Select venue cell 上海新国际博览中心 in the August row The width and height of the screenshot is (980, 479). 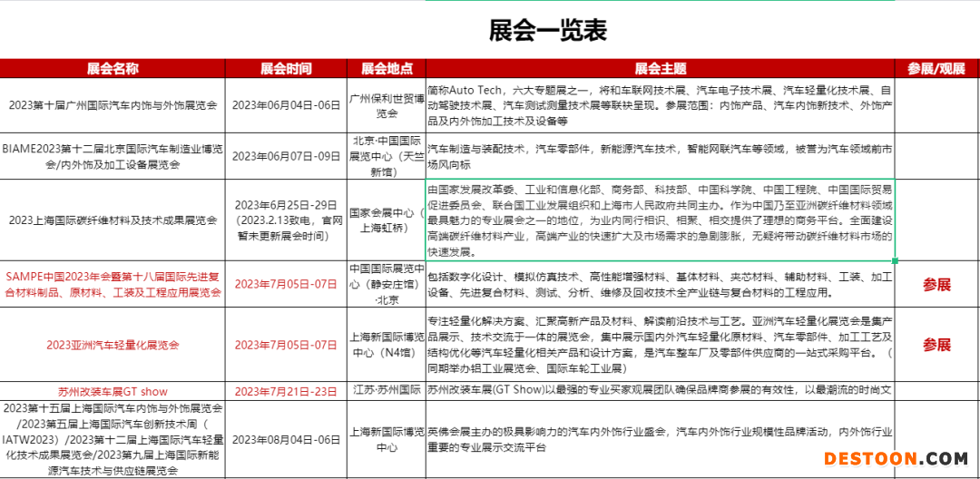(x=387, y=440)
